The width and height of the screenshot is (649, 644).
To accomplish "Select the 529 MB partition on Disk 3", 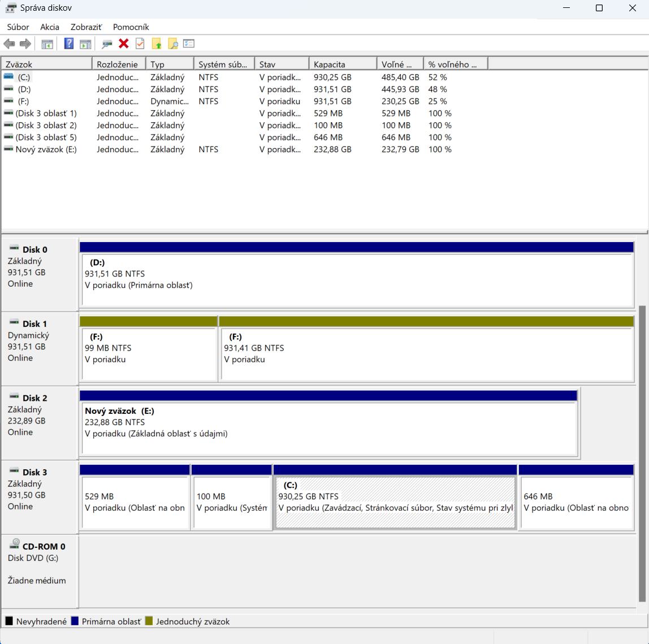I will click(x=135, y=498).
